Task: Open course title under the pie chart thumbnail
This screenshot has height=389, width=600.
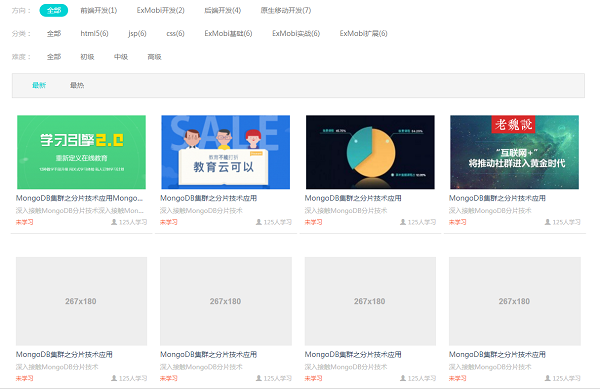Action: (353, 198)
